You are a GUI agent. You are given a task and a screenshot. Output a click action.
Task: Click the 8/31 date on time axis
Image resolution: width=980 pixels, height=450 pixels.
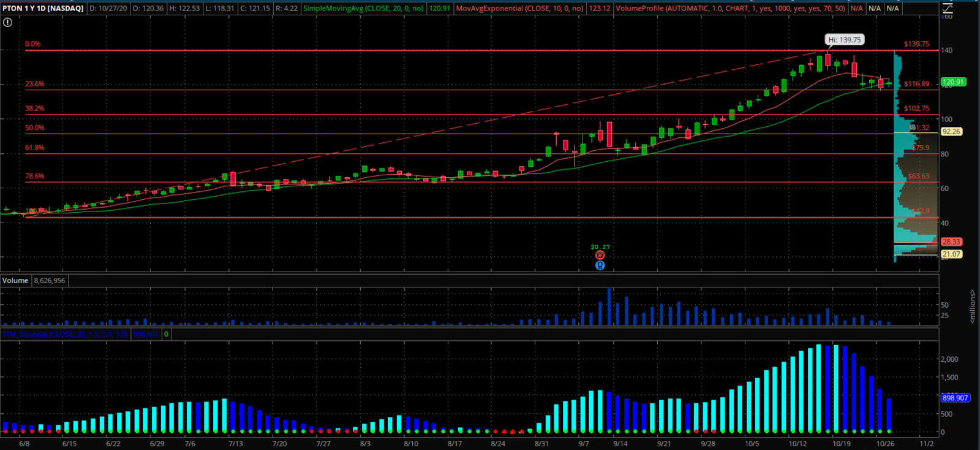coord(541,444)
